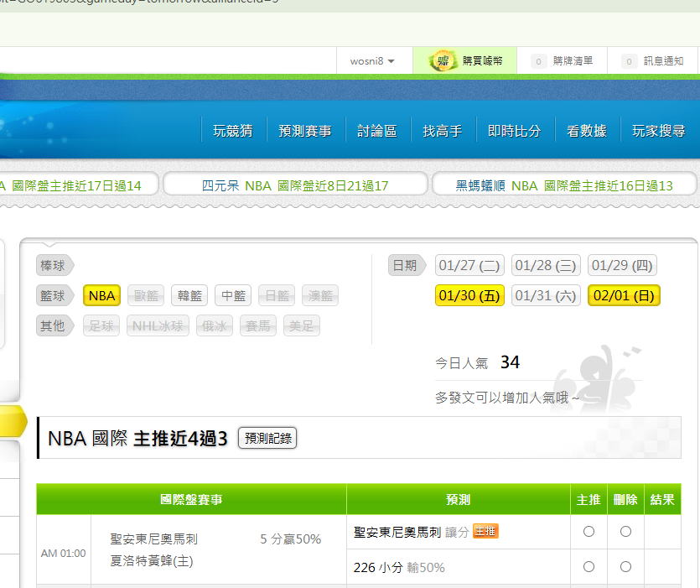Image resolution: width=700 pixels, height=588 pixels.
Task: Select 主推 radio for 聖安東尼奧馬刺 讓分
Action: click(x=589, y=531)
